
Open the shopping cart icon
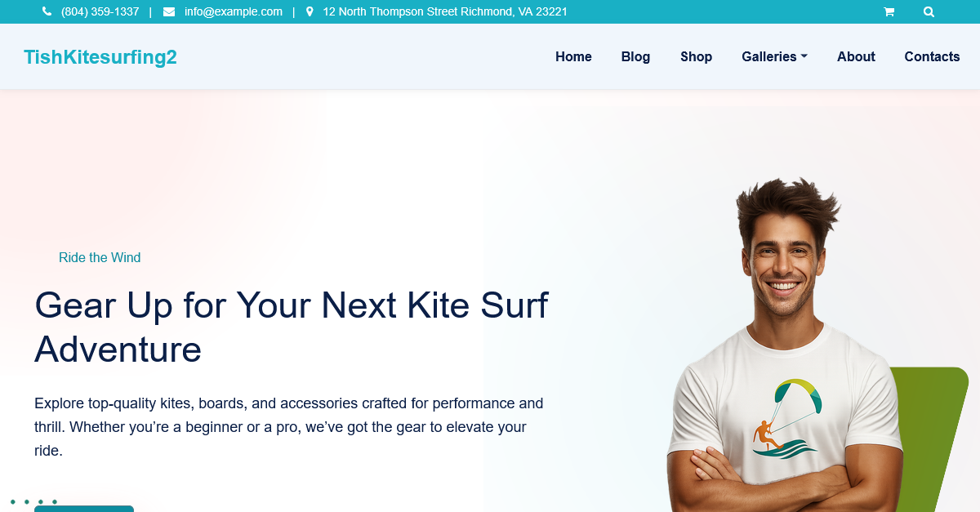(889, 11)
